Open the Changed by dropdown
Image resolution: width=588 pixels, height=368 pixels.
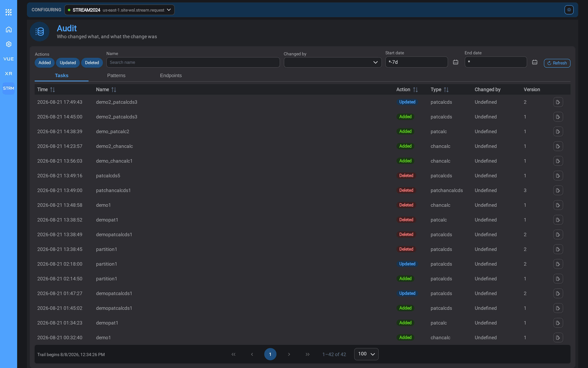click(333, 62)
